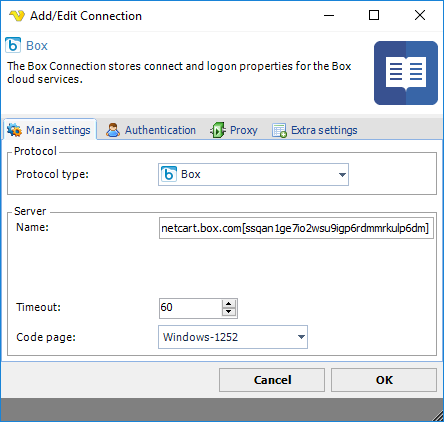
Task: Click the Box logo icon beside the title
Action: coord(13,45)
